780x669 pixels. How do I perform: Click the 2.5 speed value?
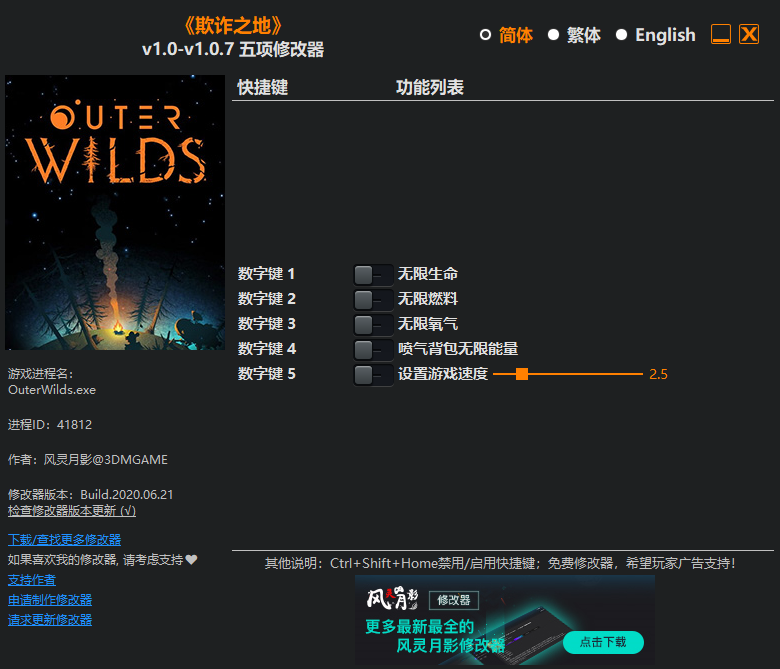[658, 374]
